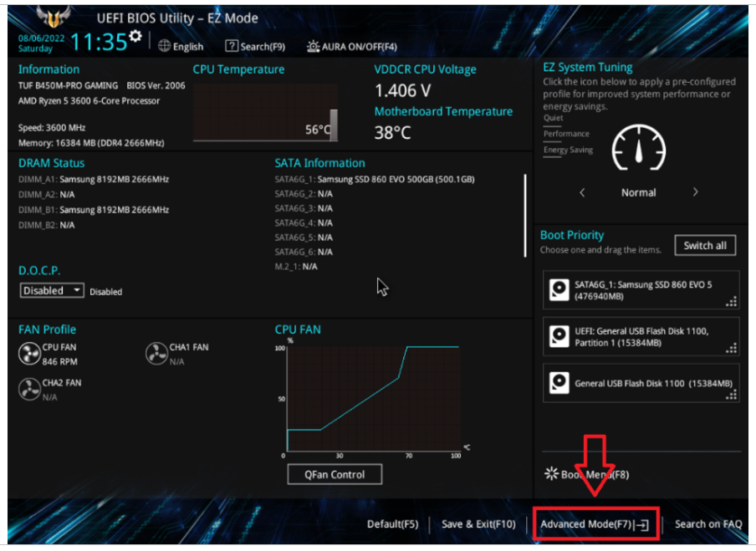The width and height of the screenshot is (756, 551).
Task: Select next tuning profile with right chevron
Action: [x=695, y=191]
